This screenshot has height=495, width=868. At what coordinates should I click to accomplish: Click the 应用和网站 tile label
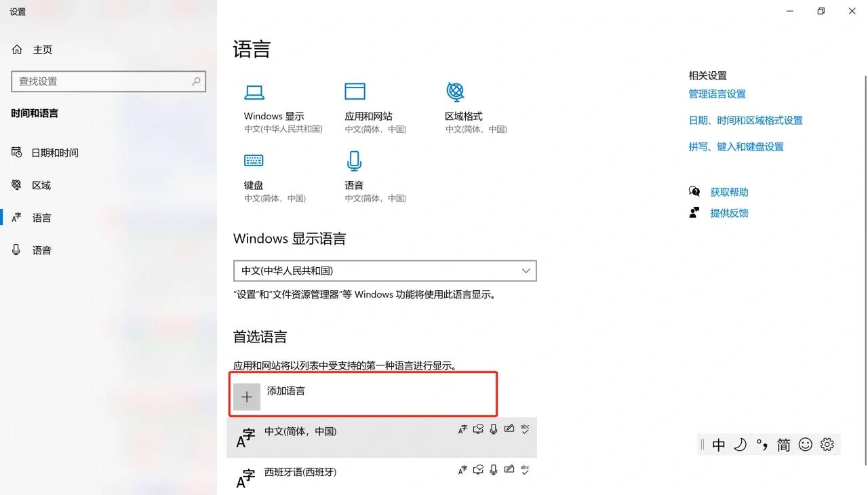pos(368,116)
